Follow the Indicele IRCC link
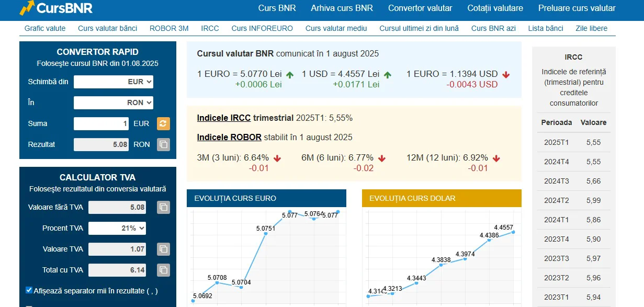This screenshot has height=307, width=644. tap(224, 118)
